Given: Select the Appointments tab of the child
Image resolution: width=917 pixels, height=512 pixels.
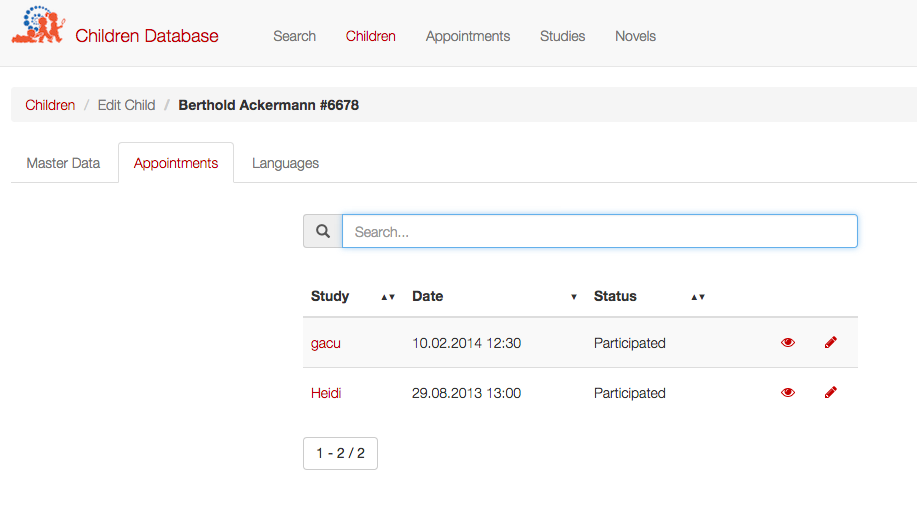Looking at the screenshot, I should point(176,163).
